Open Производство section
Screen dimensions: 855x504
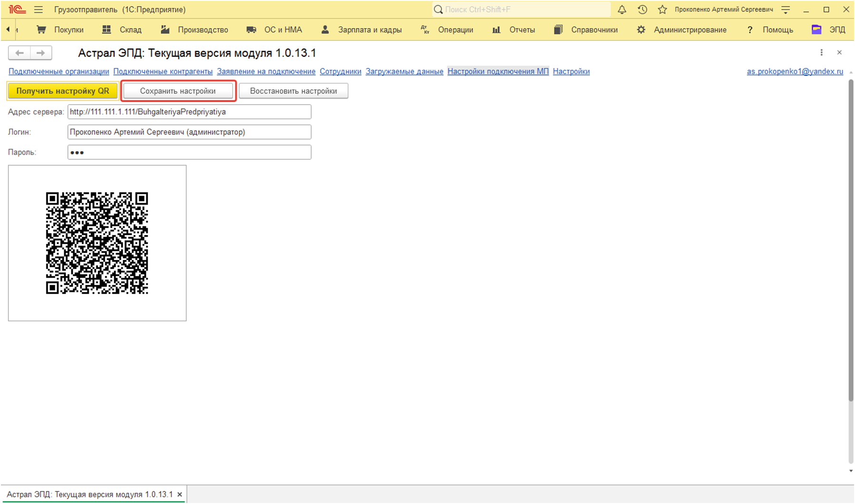click(203, 30)
